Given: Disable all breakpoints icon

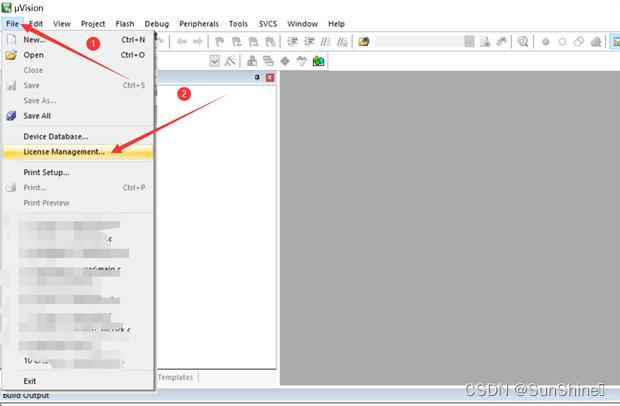Looking at the screenshot, I should click(579, 42).
